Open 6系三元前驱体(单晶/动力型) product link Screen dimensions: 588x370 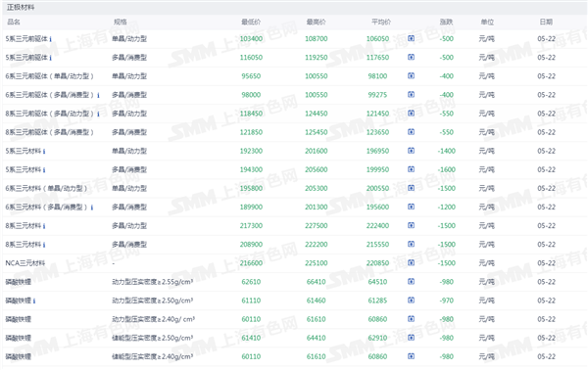pyautogui.click(x=49, y=76)
